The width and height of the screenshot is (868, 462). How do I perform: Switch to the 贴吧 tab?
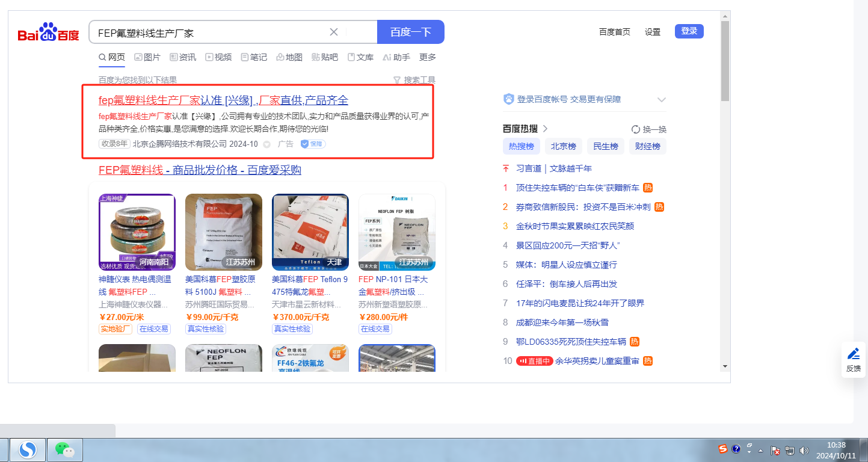[x=325, y=57]
